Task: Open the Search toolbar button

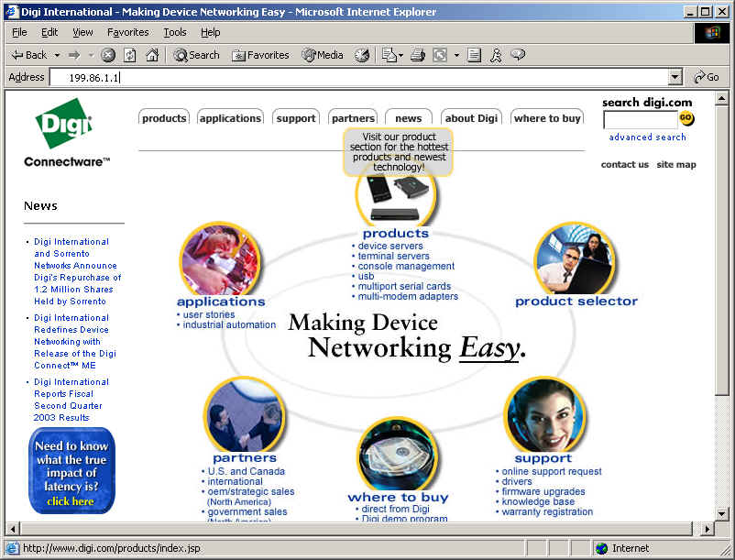Action: [196, 55]
